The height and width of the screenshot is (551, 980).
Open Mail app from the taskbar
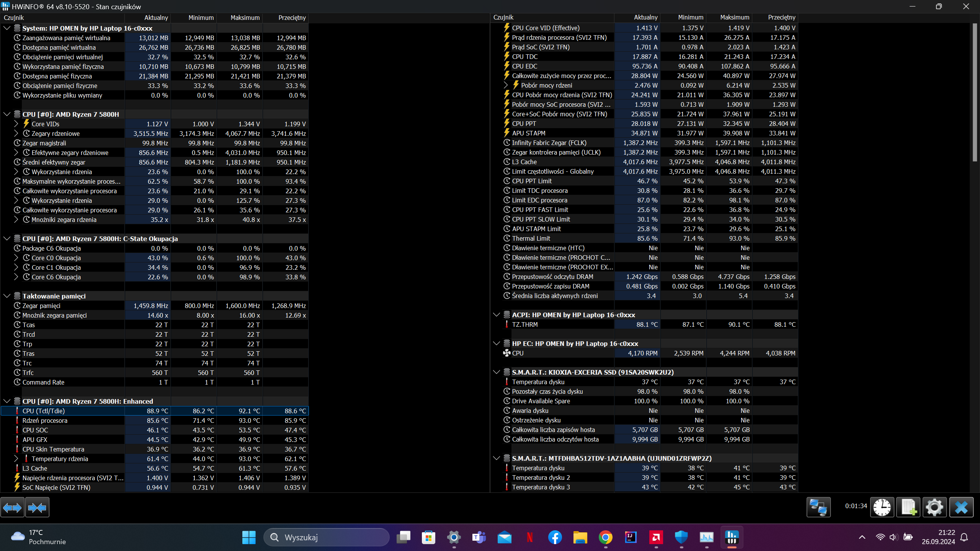pos(505,537)
